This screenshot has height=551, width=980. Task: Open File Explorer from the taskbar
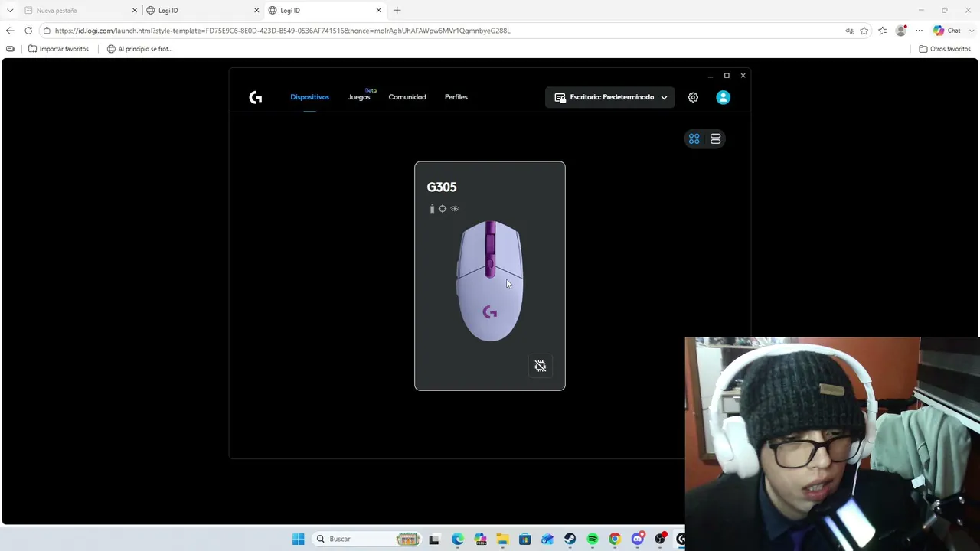click(502, 539)
